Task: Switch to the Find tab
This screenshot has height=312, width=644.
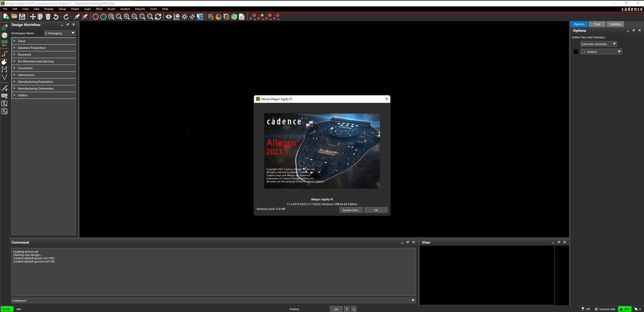Action: [x=597, y=24]
